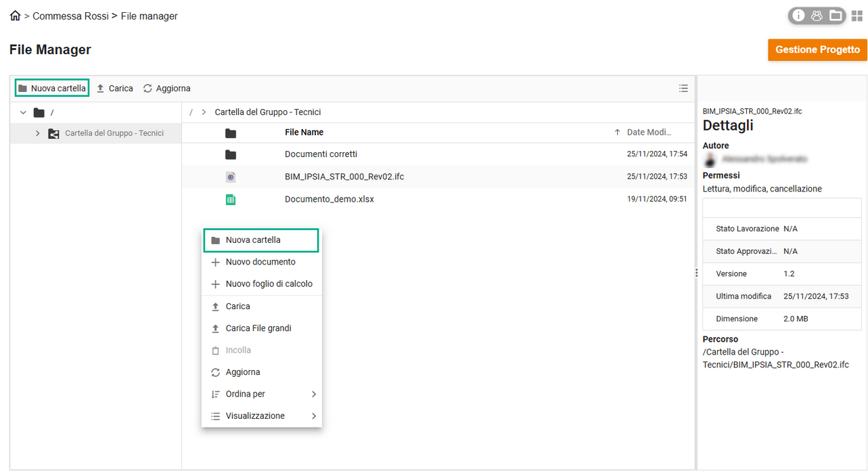Choose Carica File grandi
Screen dimensions: 868x473
coord(261,328)
